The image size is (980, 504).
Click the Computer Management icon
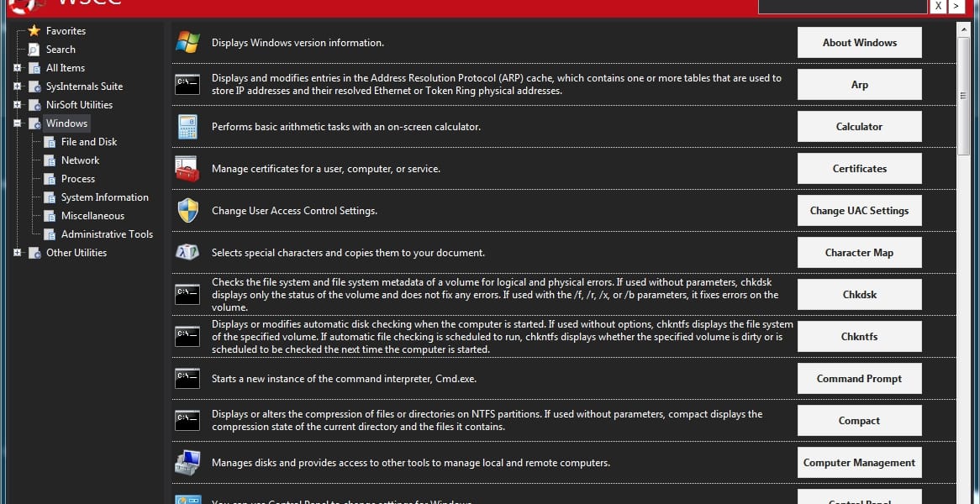click(x=187, y=463)
